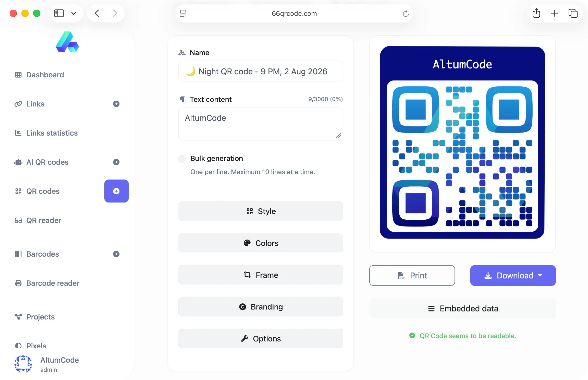Focus the Text content textarea
The image size is (588, 380).
click(x=261, y=124)
